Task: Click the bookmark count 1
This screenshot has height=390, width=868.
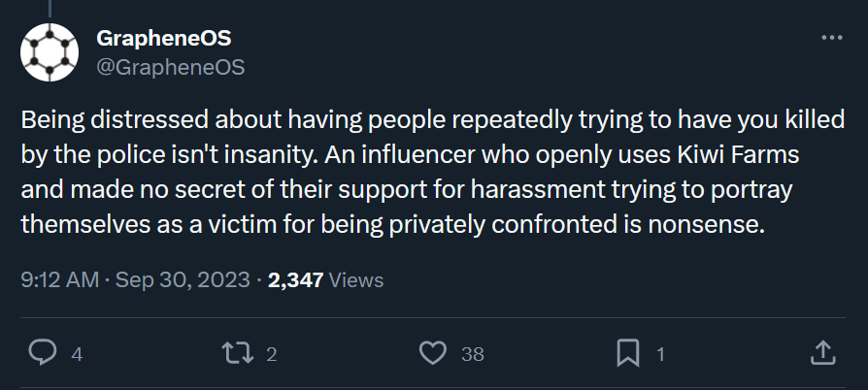Action: click(660, 355)
